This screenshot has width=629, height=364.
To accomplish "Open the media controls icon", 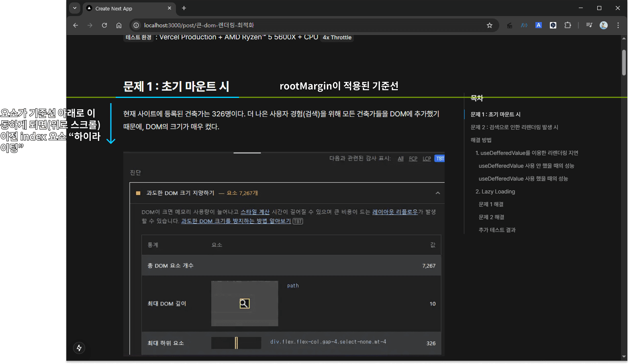I will [589, 25].
